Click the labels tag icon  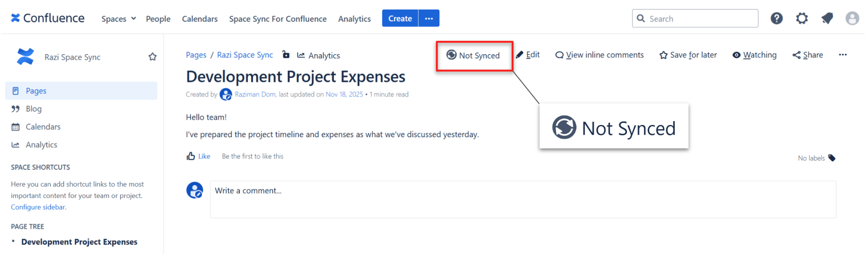(832, 158)
